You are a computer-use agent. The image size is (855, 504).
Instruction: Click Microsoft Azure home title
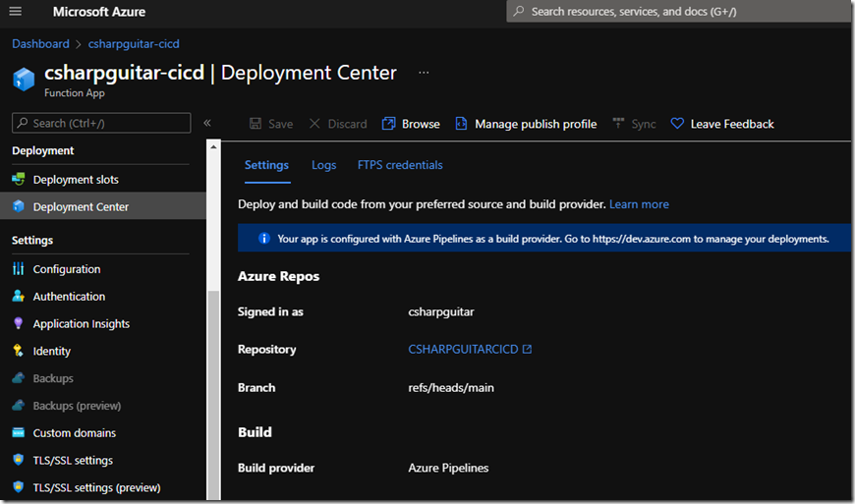(x=99, y=12)
